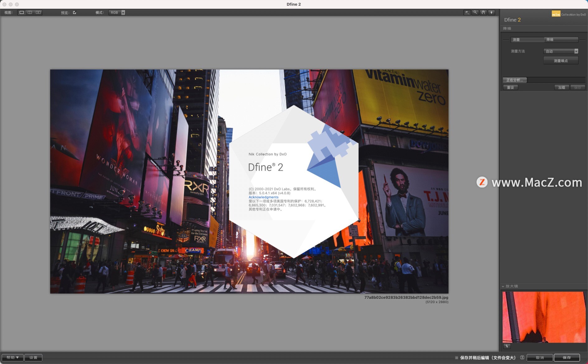The width and height of the screenshot is (588, 364).
Task: Click the image filename label below photo
Action: 406,297
